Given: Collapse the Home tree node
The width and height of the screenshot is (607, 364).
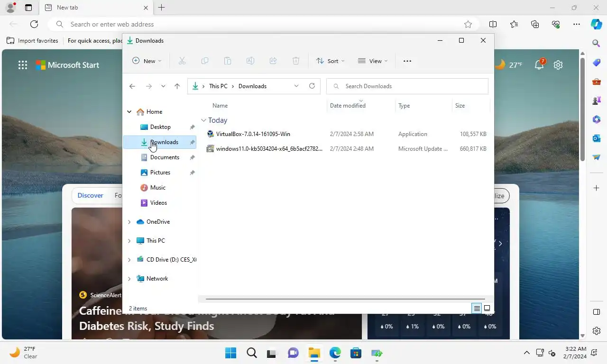Looking at the screenshot, I should [129, 112].
